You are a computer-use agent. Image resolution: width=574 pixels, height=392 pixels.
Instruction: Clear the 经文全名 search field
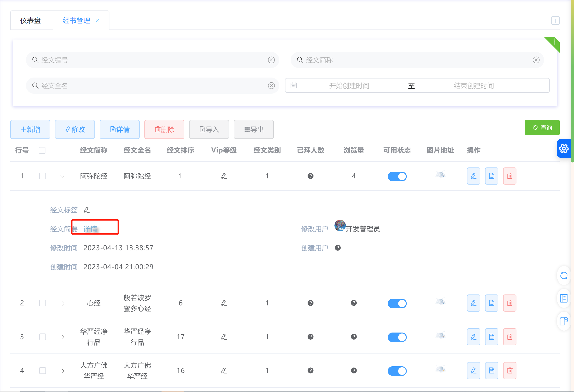pyautogui.click(x=271, y=86)
